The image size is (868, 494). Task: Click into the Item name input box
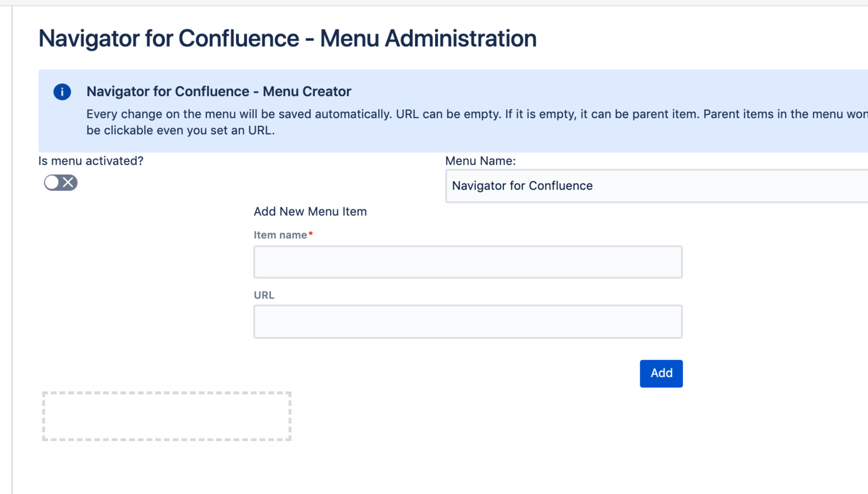pos(468,262)
